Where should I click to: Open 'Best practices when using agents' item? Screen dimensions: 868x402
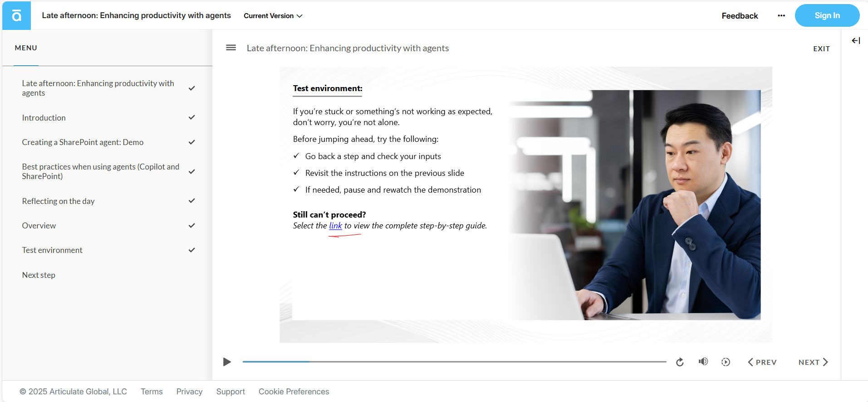(x=101, y=171)
